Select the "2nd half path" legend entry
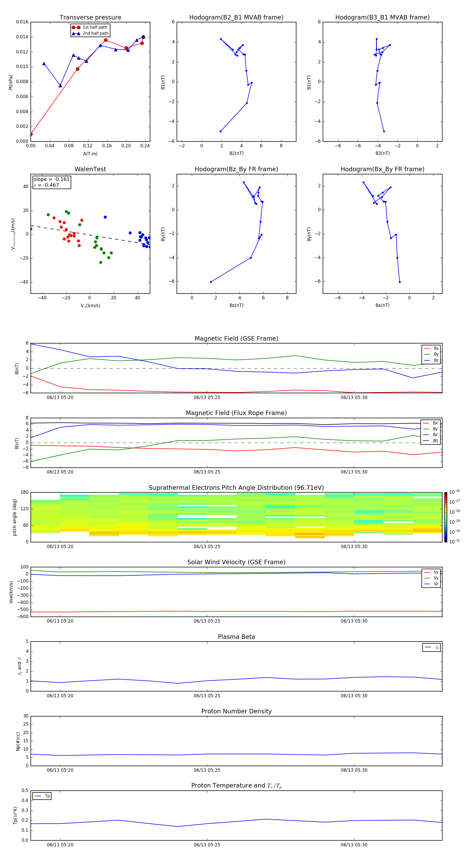473x868 pixels. click(x=90, y=33)
